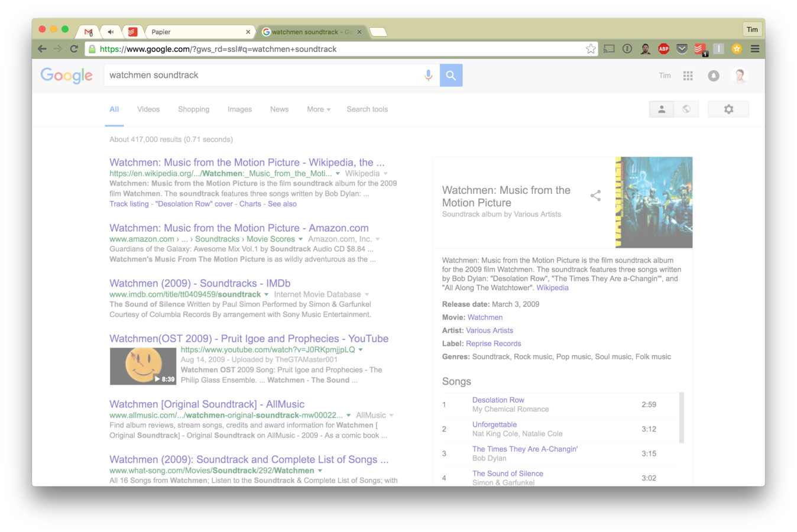Click the orange star extension icon
This screenshot has width=797, height=532.
[x=737, y=49]
